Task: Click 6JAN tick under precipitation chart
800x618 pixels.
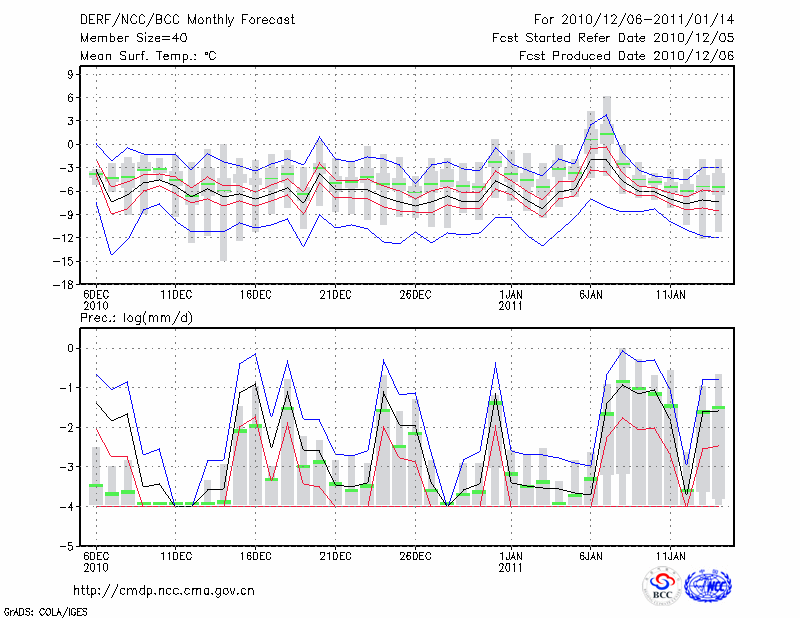Action: (x=590, y=557)
